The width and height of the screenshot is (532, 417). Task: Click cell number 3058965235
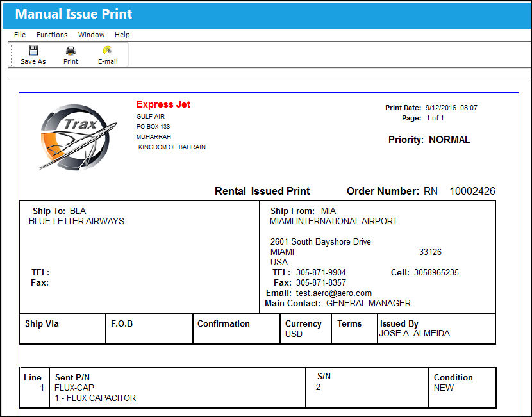[x=436, y=273]
